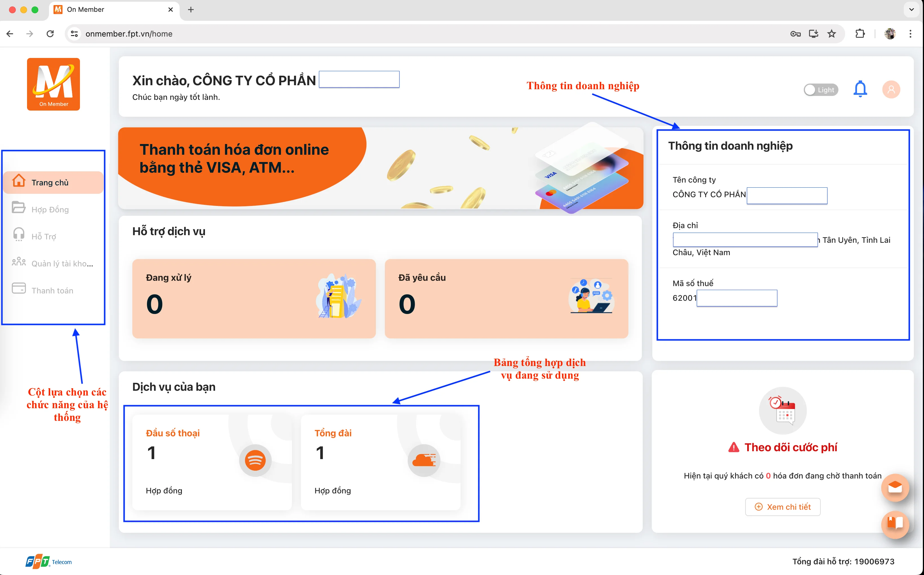Open the book guide floating icon
This screenshot has width=924, height=575.
coord(895,525)
